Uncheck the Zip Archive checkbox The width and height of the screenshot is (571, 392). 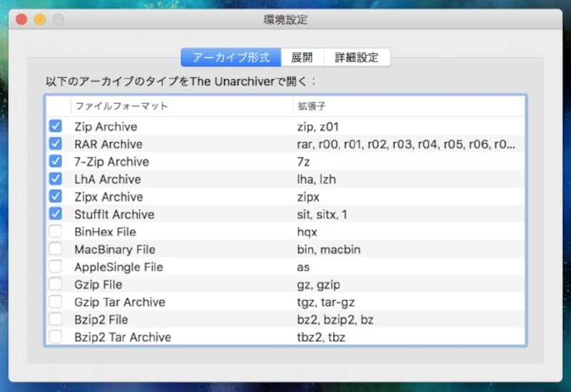click(56, 126)
